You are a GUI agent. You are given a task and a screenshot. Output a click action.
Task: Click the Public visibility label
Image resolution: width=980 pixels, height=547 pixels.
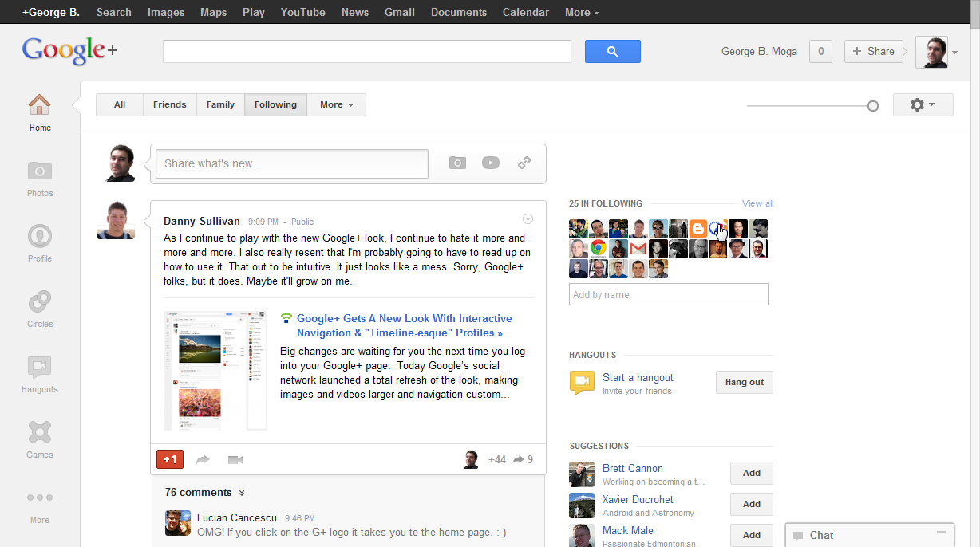[302, 222]
